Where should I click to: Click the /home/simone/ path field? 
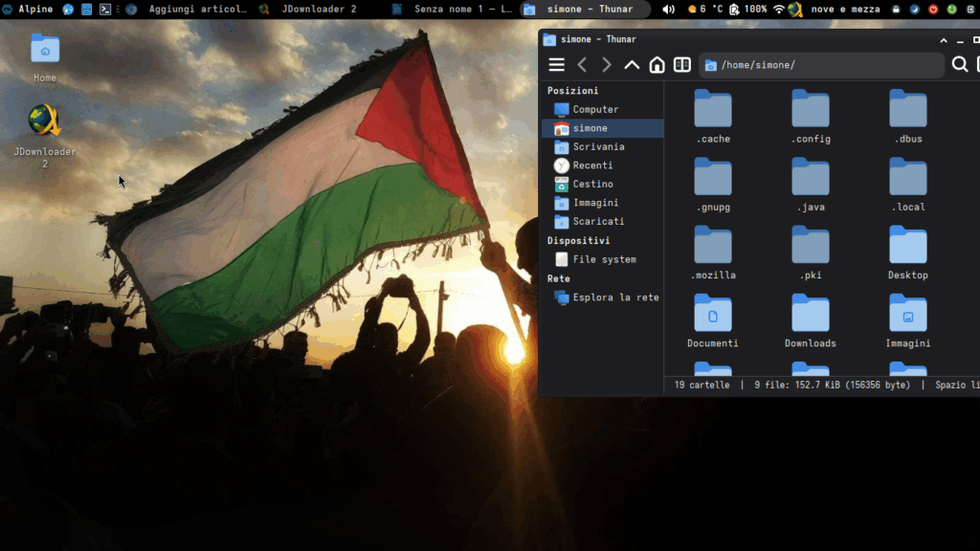(821, 65)
